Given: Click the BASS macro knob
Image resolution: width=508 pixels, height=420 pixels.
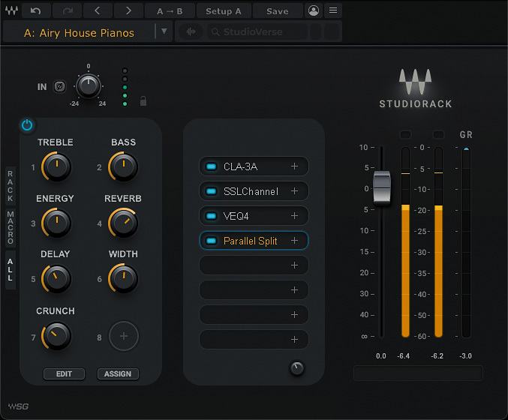Looking at the screenshot, I should coord(123,166).
